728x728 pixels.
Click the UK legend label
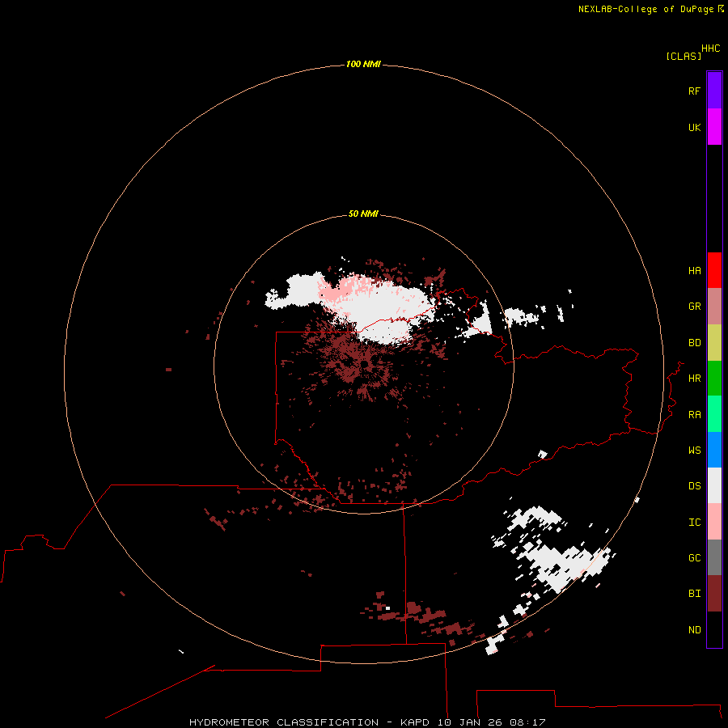pos(694,127)
